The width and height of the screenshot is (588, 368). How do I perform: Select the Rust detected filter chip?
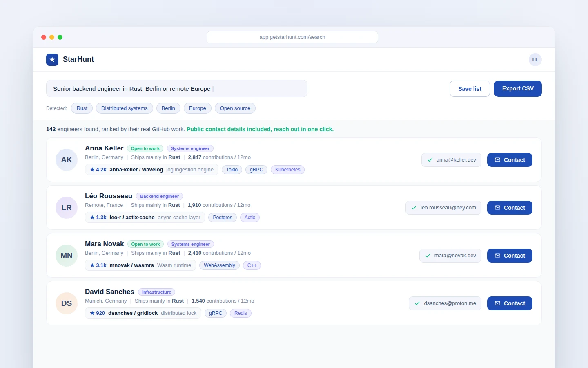[x=82, y=108]
